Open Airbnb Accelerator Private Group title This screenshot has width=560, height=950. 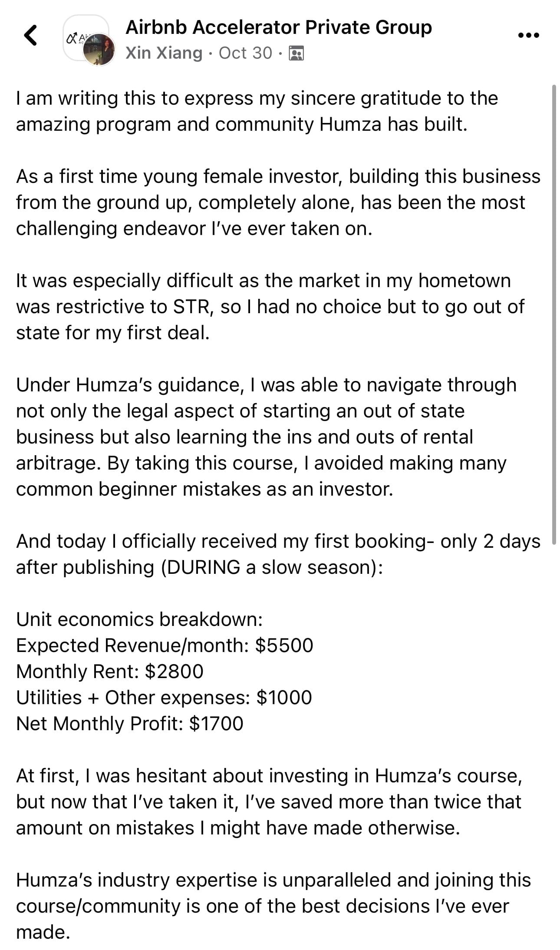click(x=278, y=27)
